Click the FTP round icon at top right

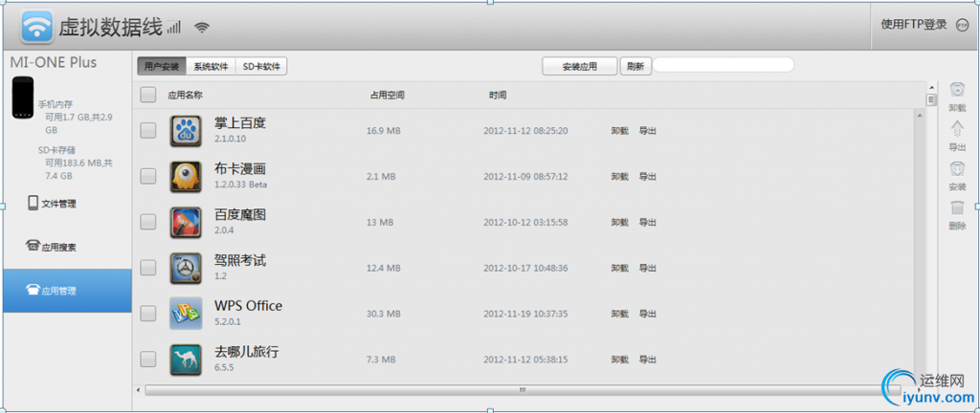[962, 25]
